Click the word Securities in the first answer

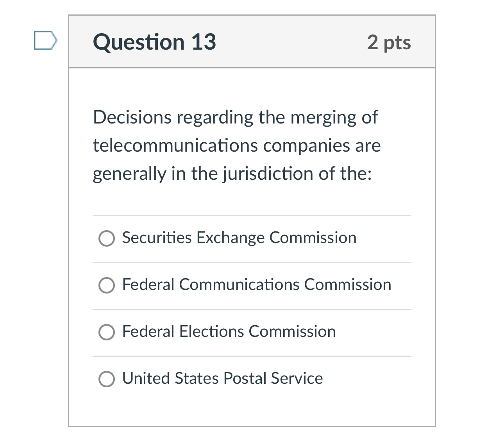tap(157, 238)
